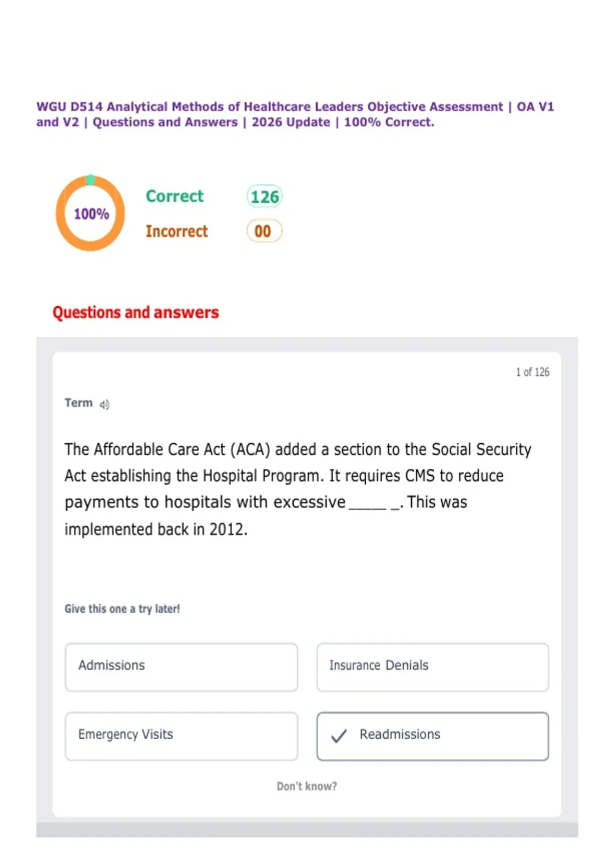Choose the Readmissions answer
Screen dimensions: 613x868
(433, 736)
